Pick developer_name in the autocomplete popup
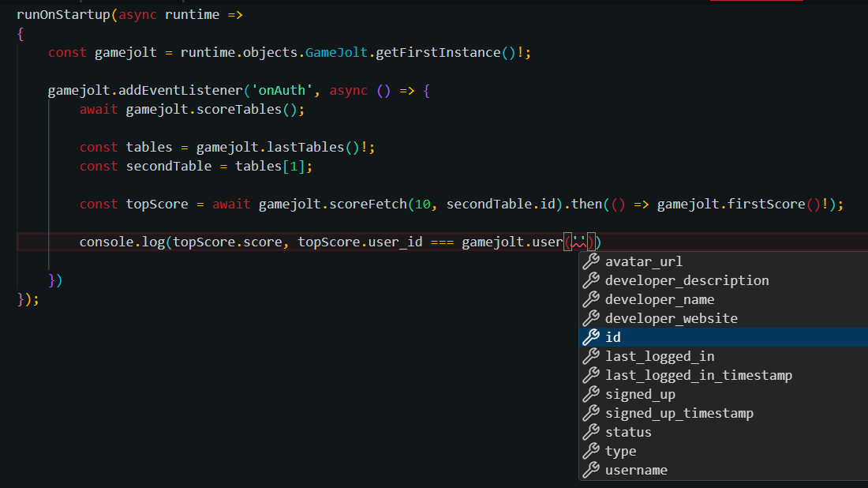868x488 pixels. (724, 299)
